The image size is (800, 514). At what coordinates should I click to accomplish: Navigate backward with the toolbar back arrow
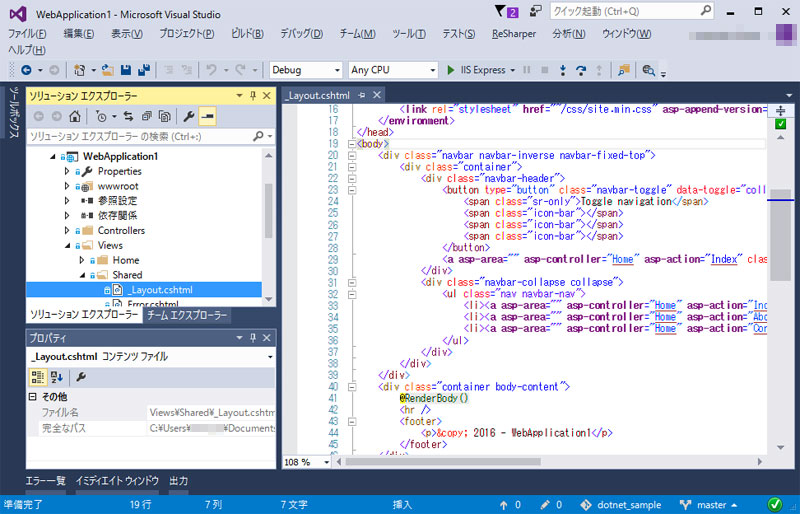[26, 70]
